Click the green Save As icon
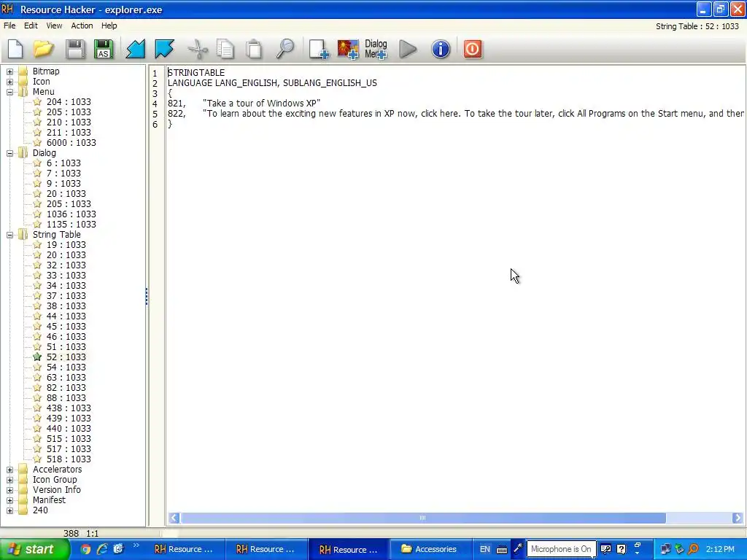The width and height of the screenshot is (747, 560). pyautogui.click(x=104, y=49)
